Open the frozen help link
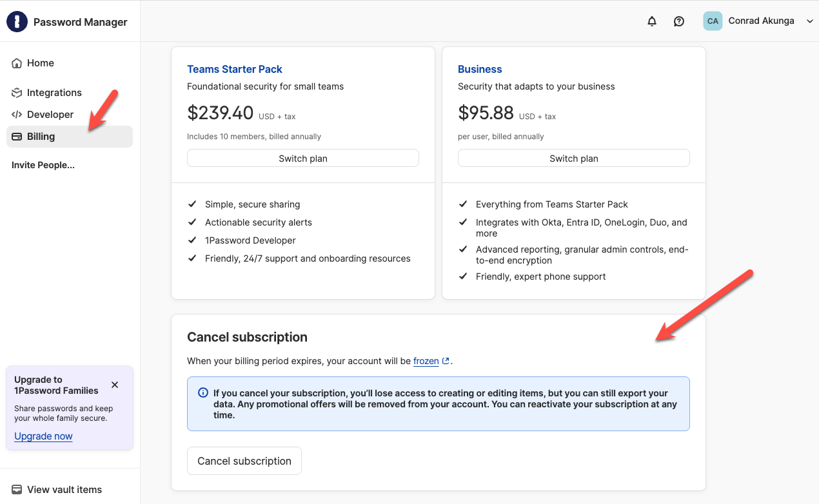819x504 pixels. (426, 361)
